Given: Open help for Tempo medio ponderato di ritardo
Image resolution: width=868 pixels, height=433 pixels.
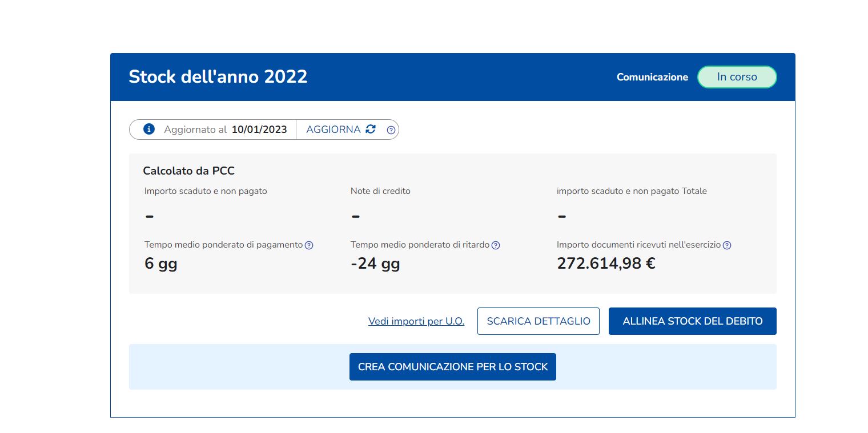Looking at the screenshot, I should coord(496,245).
